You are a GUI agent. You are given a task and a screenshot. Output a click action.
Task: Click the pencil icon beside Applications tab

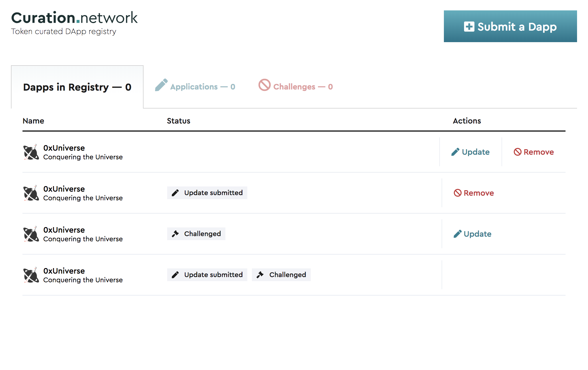(161, 85)
